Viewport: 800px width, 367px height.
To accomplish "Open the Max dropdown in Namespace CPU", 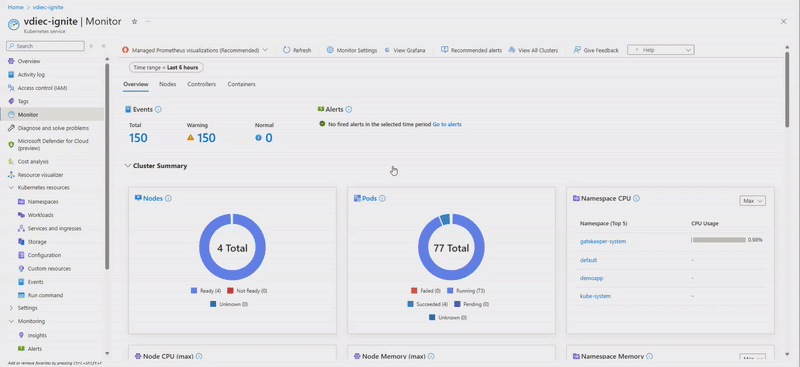I will tap(752, 201).
